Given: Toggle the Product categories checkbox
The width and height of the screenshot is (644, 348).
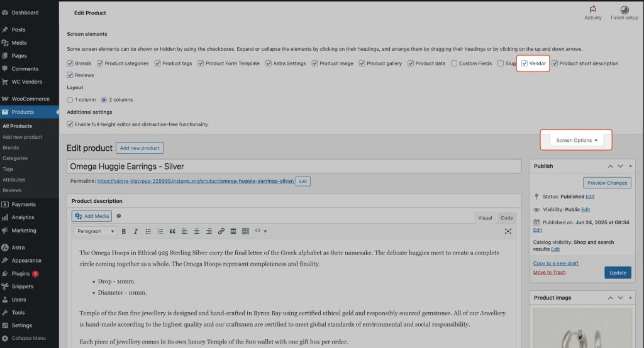Looking at the screenshot, I should [100, 63].
